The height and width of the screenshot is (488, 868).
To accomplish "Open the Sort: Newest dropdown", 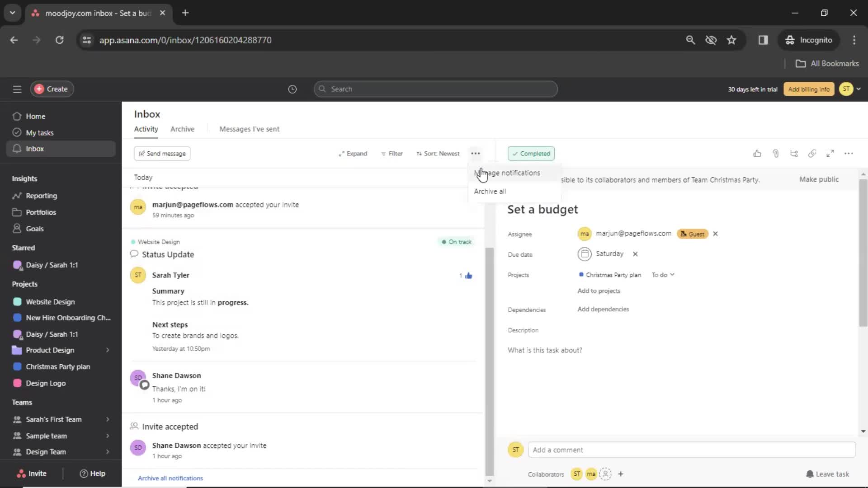I will [438, 153].
